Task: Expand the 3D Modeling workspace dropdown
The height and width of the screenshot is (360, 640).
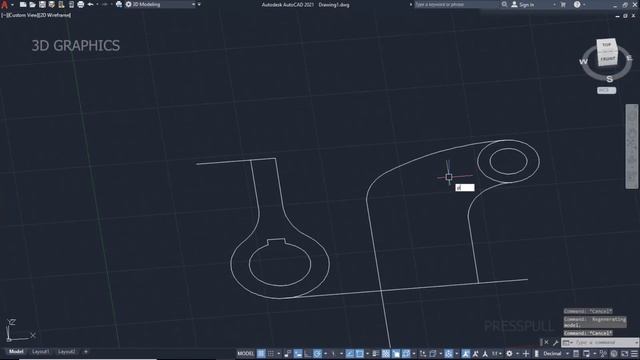Action: tap(193, 4)
